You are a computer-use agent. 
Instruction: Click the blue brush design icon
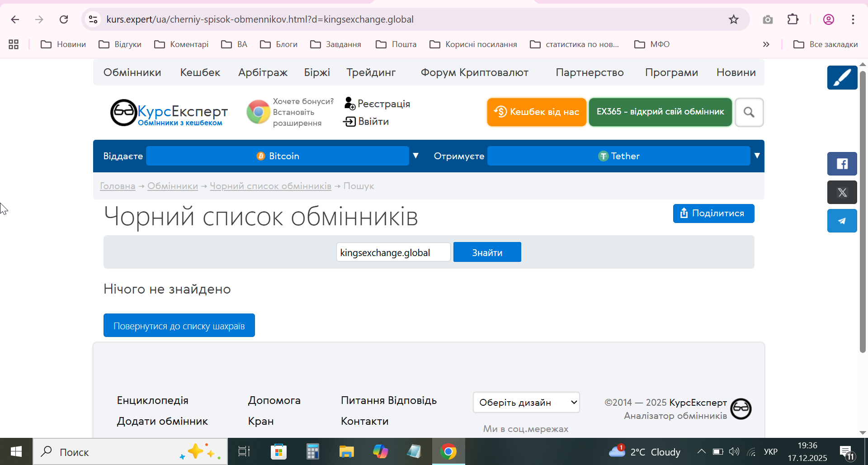(x=842, y=77)
